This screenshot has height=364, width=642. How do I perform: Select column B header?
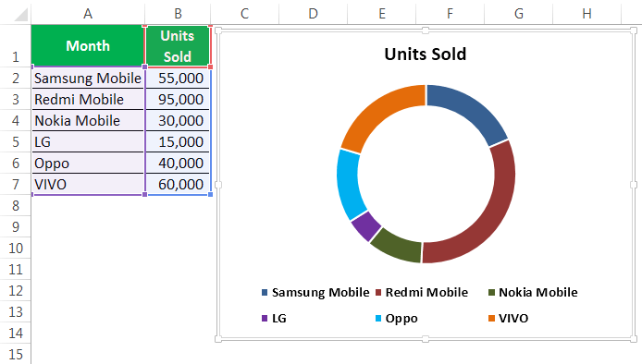pos(178,14)
